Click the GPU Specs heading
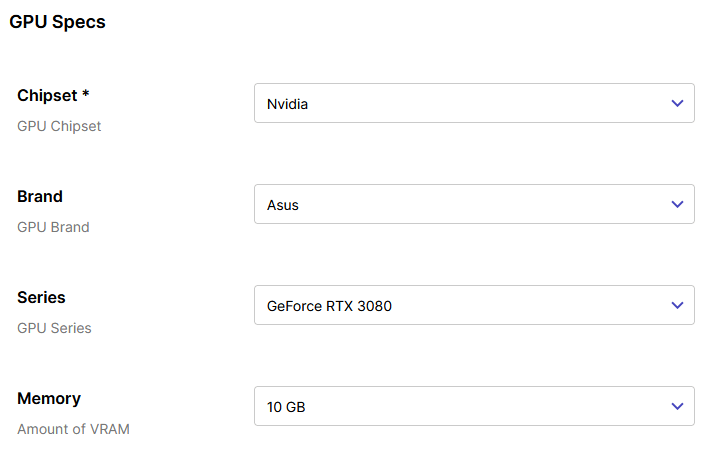The height and width of the screenshot is (453, 717). [x=58, y=22]
